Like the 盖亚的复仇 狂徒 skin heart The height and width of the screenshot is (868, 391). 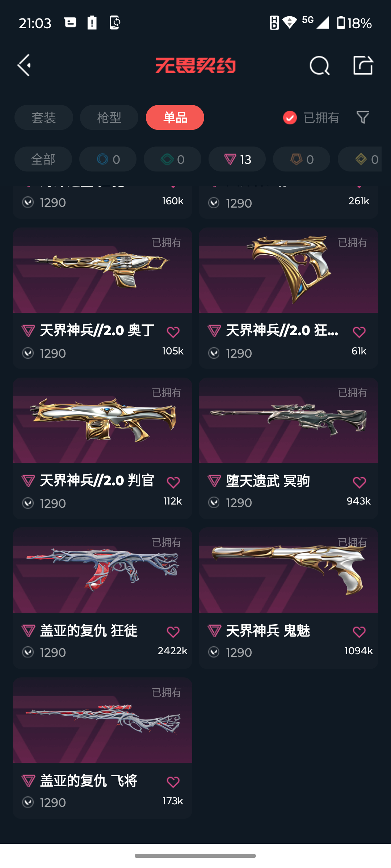[173, 632]
